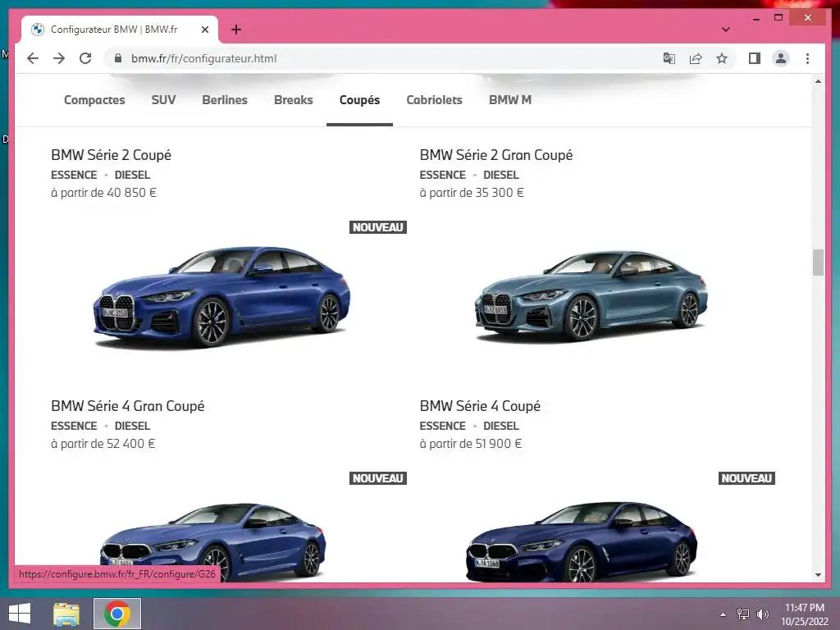840x630 pixels.
Task: Open Google Translate page option
Action: click(669, 58)
